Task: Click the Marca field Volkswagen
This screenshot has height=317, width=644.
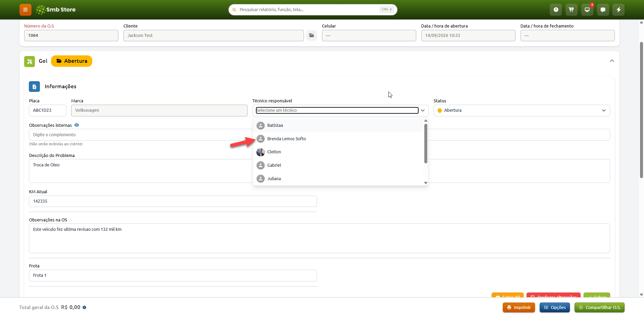Action: coord(159,110)
